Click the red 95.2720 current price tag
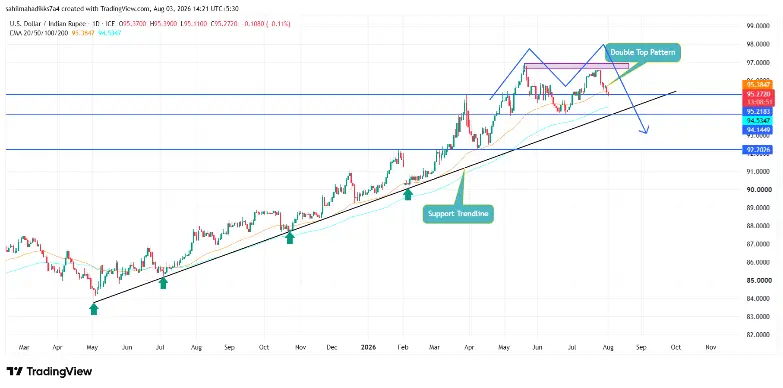Image resolution: width=783 pixels, height=388 pixels. pos(759,94)
